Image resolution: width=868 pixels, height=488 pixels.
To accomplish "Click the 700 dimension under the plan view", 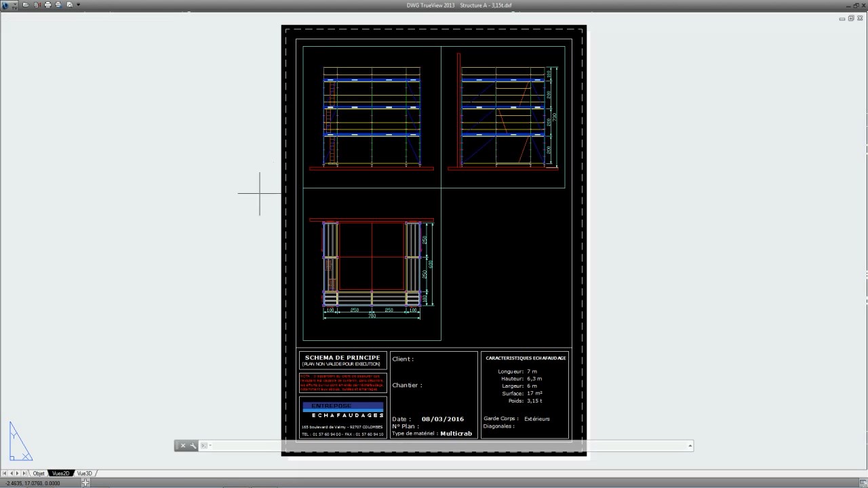I will click(372, 316).
